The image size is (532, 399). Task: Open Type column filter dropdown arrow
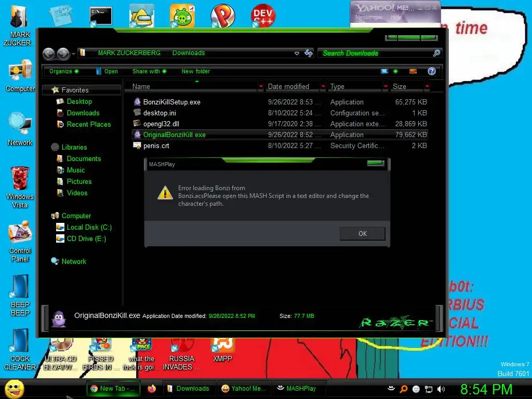tap(385, 87)
